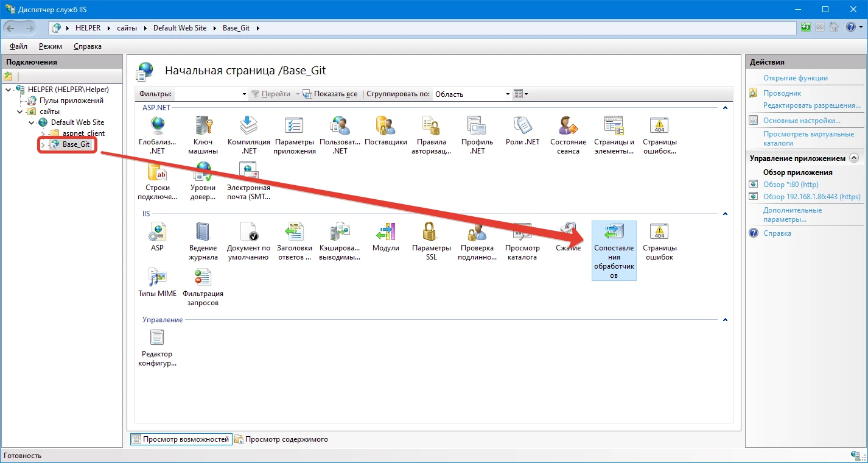
Task: Open Заголовки ответов feature icon
Action: pyautogui.click(x=295, y=241)
